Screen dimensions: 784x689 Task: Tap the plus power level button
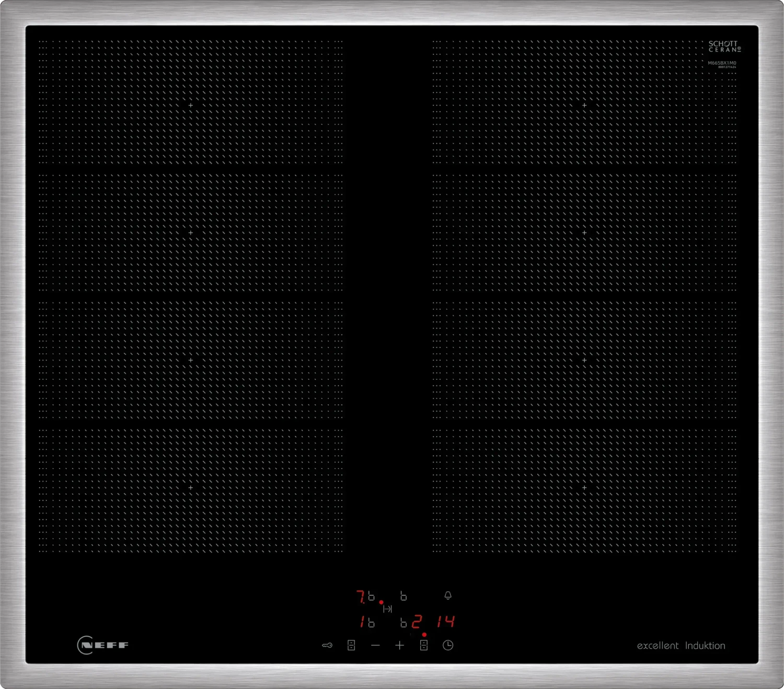coord(400,646)
